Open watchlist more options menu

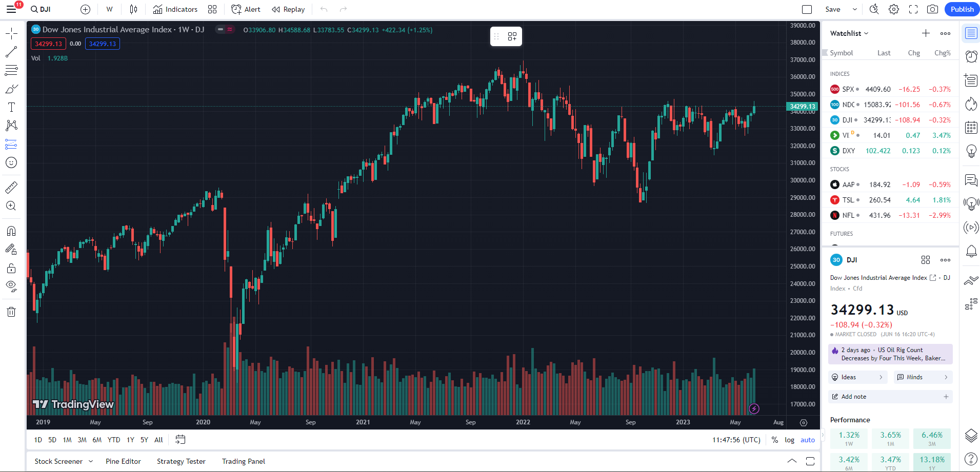(945, 33)
